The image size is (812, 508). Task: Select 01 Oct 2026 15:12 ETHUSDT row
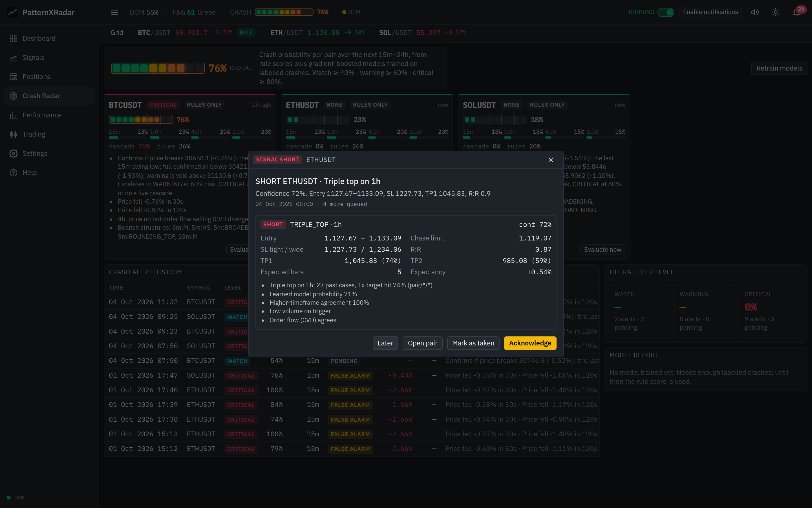click(352, 449)
